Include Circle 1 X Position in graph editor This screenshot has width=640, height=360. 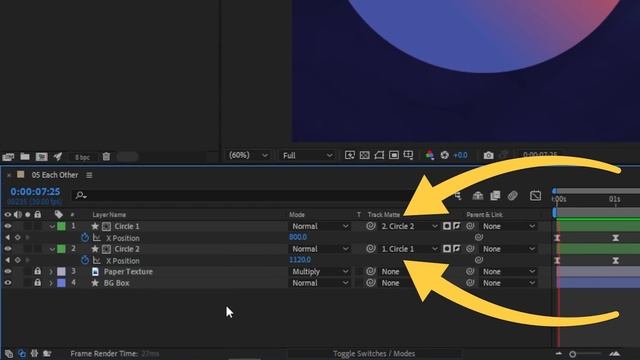97,237
